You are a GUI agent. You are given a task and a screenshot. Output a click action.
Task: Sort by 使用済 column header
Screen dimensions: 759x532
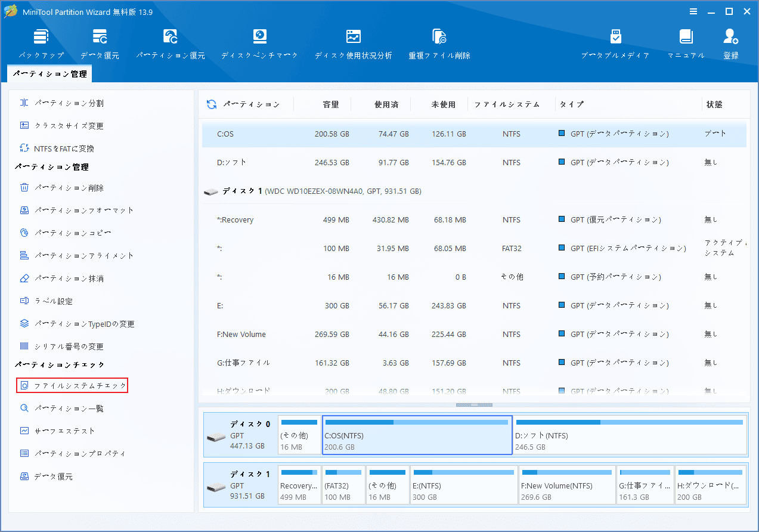click(386, 104)
